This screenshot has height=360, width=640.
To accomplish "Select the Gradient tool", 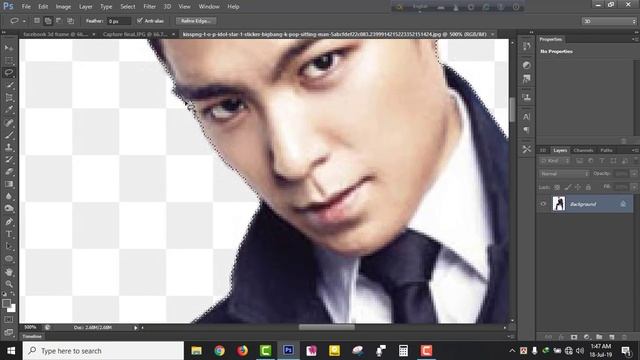I will (x=9, y=184).
